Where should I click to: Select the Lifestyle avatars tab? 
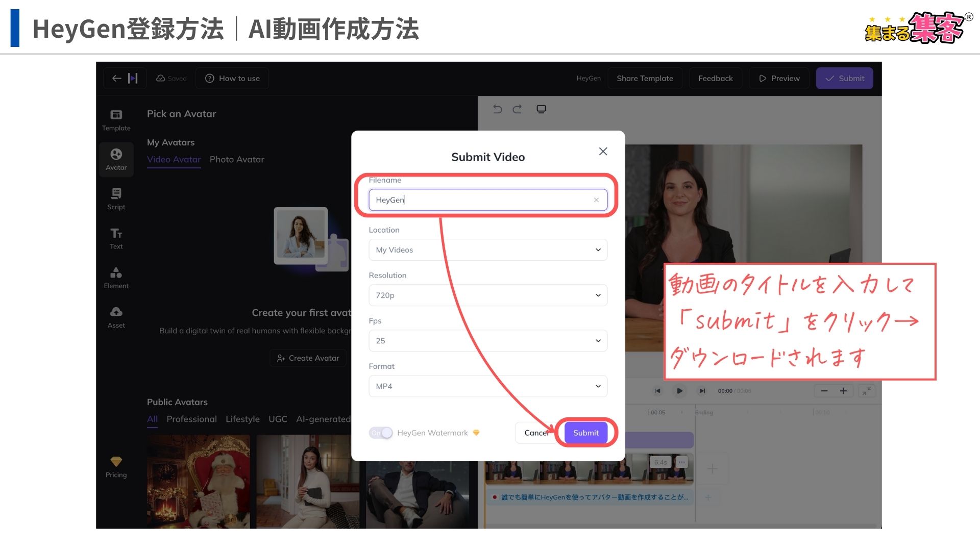tap(242, 419)
